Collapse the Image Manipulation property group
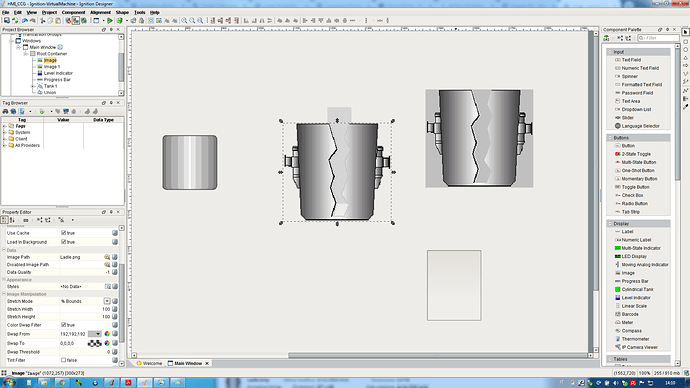The width and height of the screenshot is (690, 388). point(4,294)
